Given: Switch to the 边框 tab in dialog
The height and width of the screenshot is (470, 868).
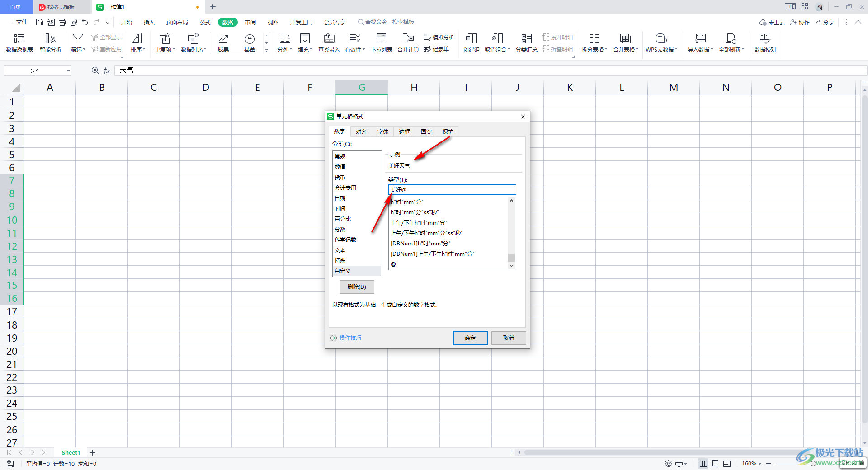Looking at the screenshot, I should (405, 132).
